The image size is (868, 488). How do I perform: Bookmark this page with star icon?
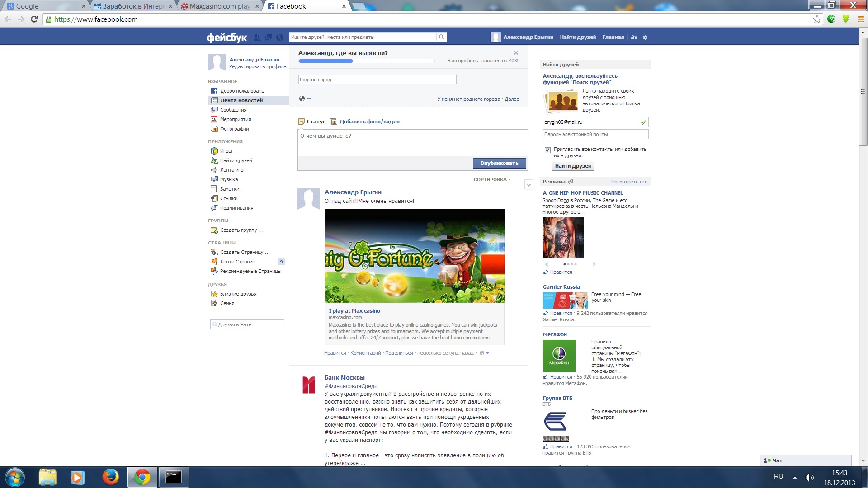(x=817, y=19)
